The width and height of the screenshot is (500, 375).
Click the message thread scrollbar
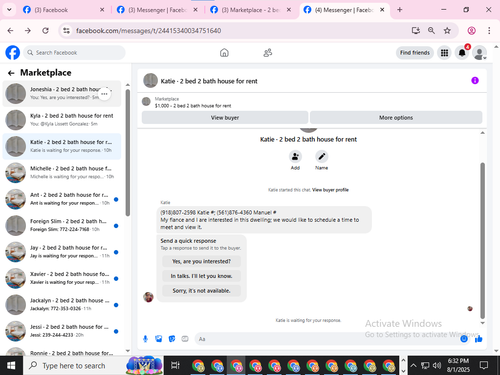tap(482, 241)
